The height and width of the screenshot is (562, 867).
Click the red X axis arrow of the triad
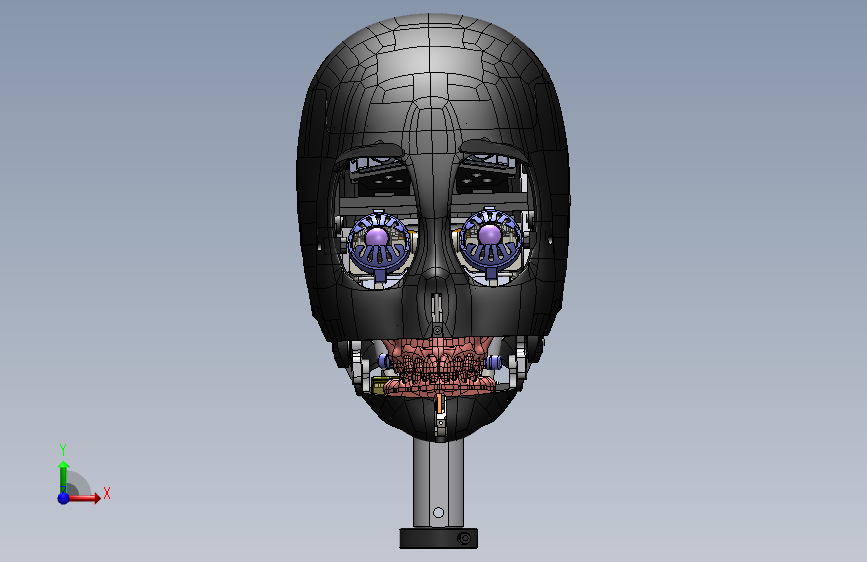coord(83,498)
